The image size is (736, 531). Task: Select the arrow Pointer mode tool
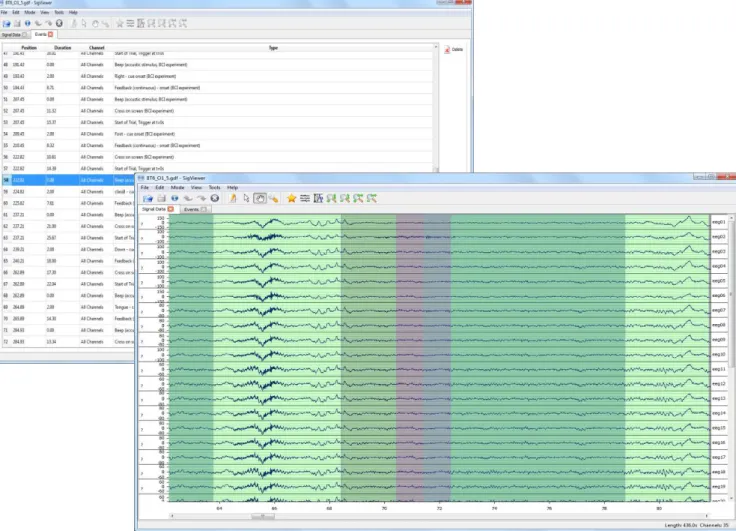click(246, 199)
